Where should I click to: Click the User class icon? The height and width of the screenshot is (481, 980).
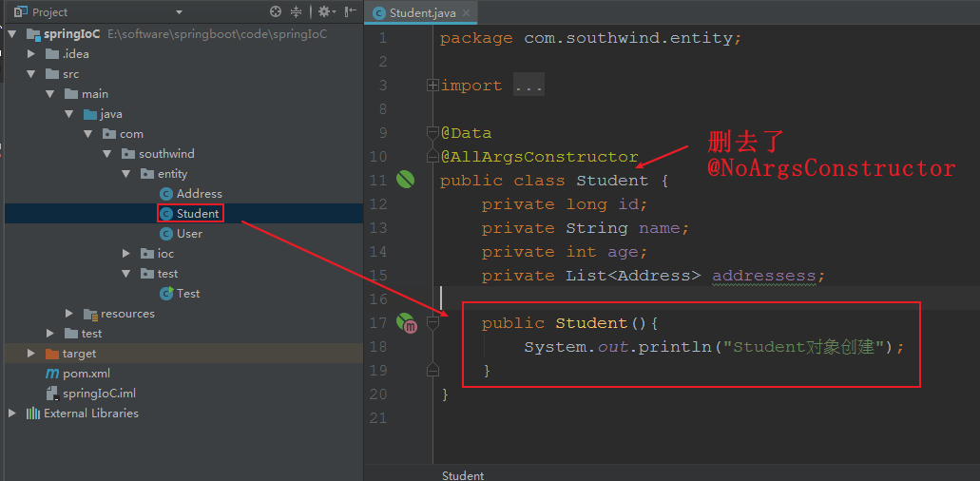pyautogui.click(x=165, y=234)
